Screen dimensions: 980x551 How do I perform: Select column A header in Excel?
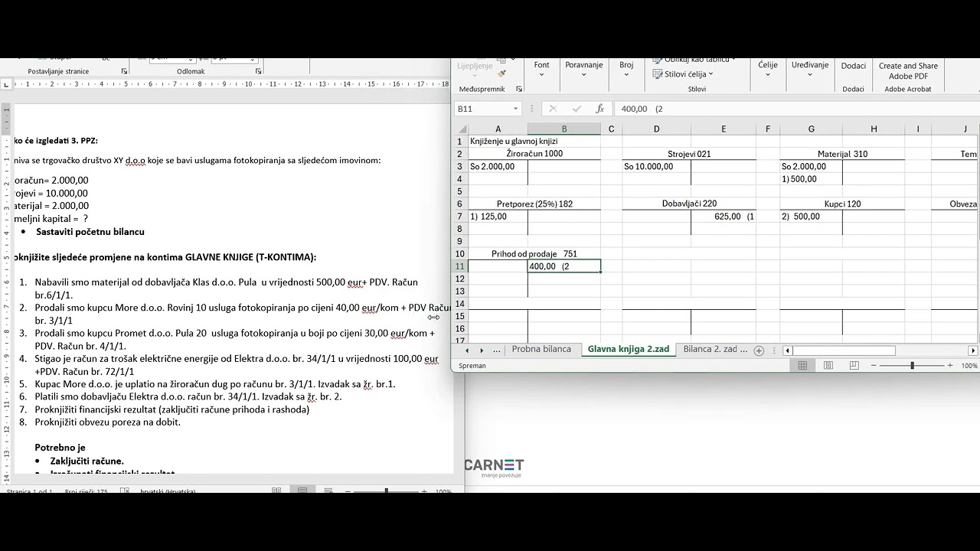pyautogui.click(x=498, y=129)
